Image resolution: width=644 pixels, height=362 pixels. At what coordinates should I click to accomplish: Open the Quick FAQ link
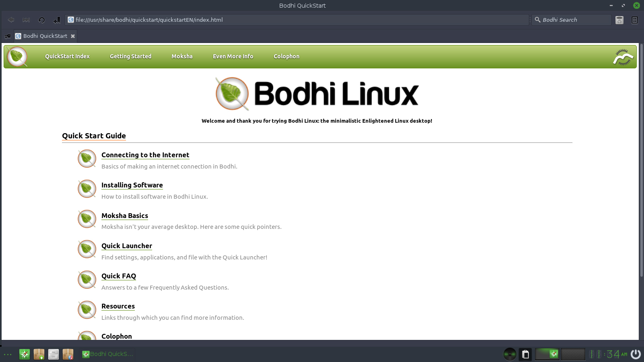(119, 276)
